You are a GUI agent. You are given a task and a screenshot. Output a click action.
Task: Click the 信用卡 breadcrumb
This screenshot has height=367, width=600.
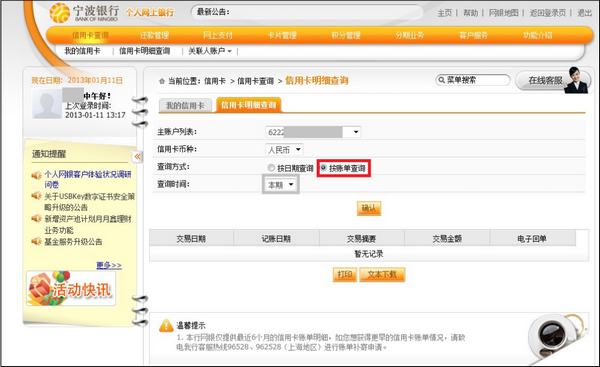215,81
